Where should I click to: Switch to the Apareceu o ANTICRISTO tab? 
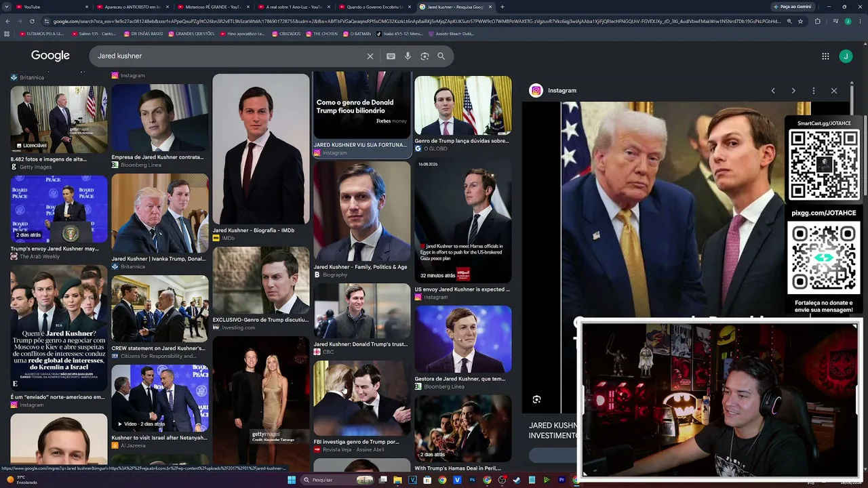[132, 7]
